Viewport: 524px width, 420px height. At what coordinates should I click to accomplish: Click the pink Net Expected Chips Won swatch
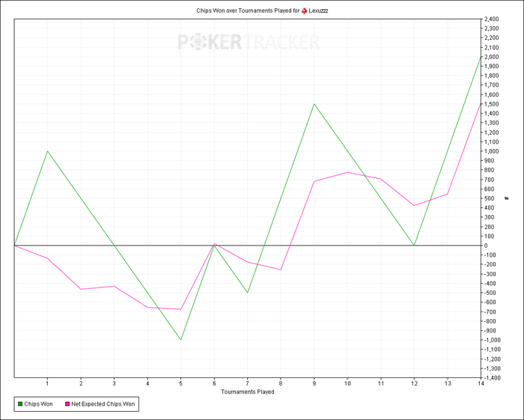(x=67, y=404)
